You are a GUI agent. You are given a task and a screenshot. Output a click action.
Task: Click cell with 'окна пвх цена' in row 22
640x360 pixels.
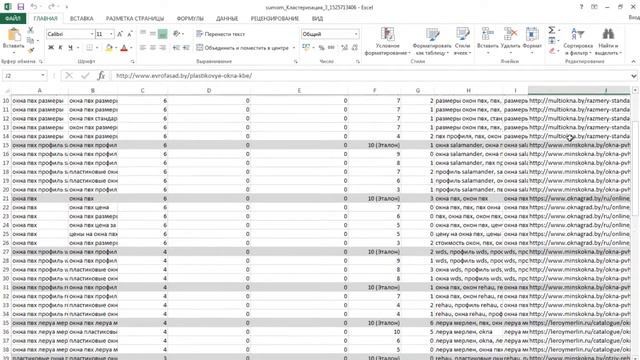[93, 207]
